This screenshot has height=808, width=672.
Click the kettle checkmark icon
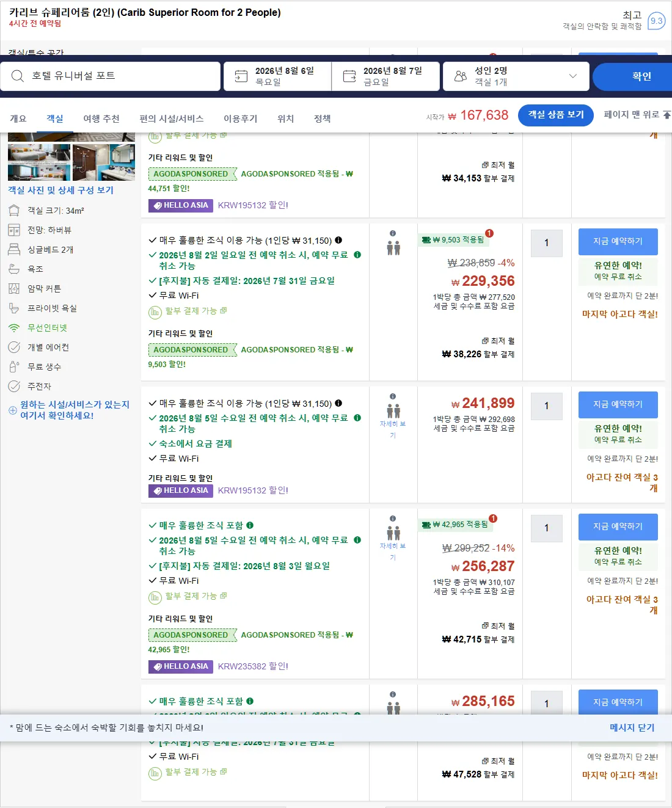click(x=14, y=387)
